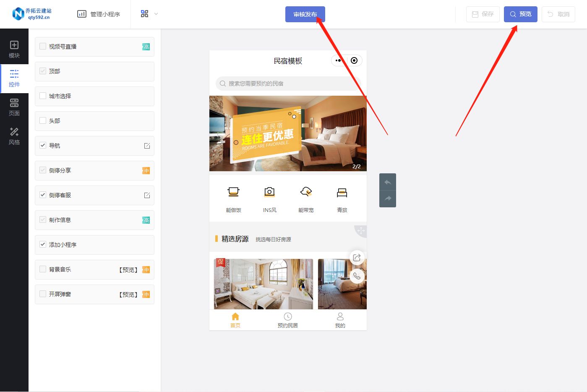Open the 风格 style panel icon
587x392 pixels.
[14, 136]
